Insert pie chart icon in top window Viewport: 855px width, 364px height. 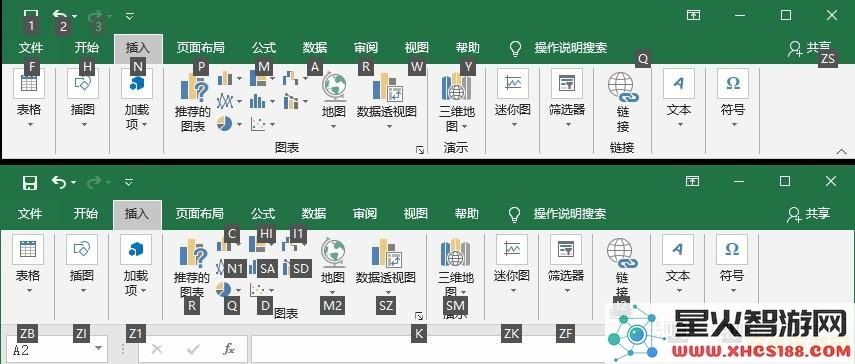click(224, 124)
